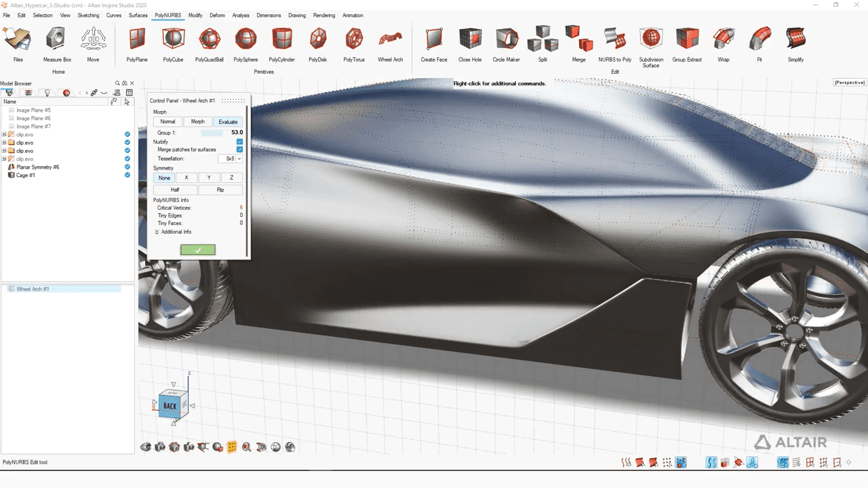The height and width of the screenshot is (488, 868).
Task: Select the Merge tool
Action: click(x=578, y=45)
